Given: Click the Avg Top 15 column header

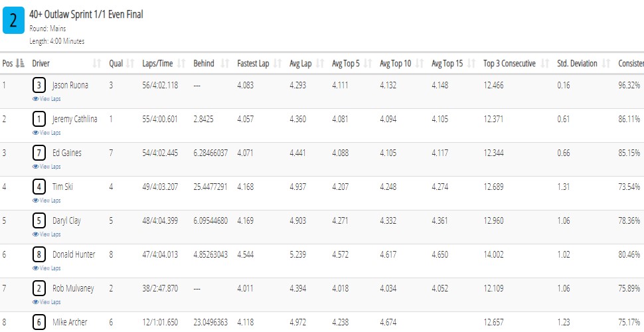Looking at the screenshot, I should pos(447,64).
